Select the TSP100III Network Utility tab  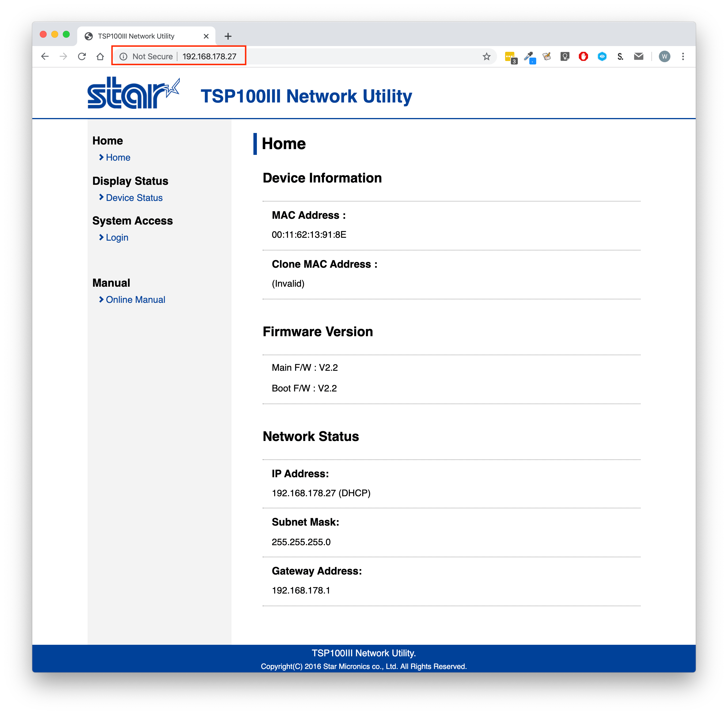pos(147,36)
